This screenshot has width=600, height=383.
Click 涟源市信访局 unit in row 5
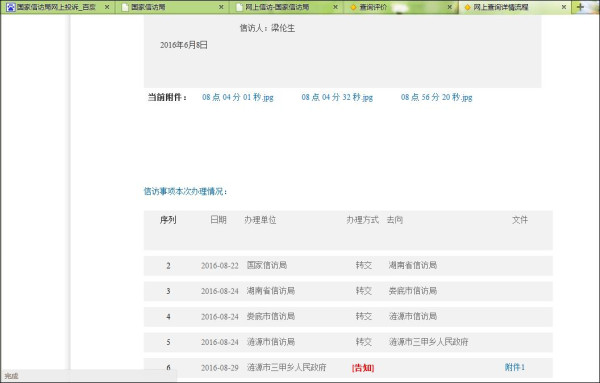click(x=271, y=342)
